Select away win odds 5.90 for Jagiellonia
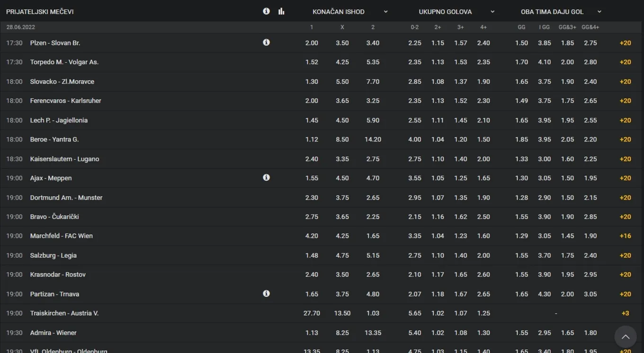 point(373,120)
